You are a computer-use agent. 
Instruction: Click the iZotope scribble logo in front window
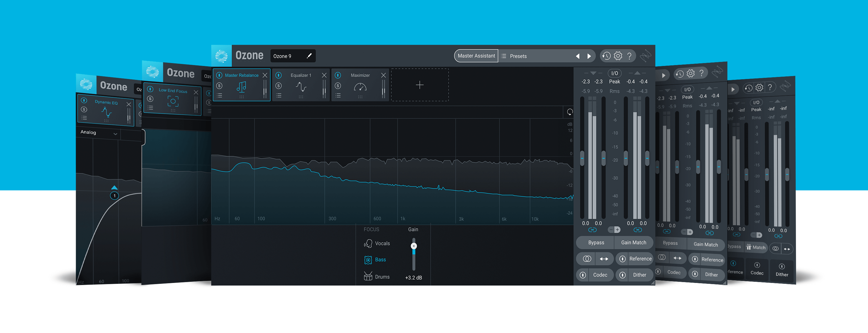[x=646, y=56]
